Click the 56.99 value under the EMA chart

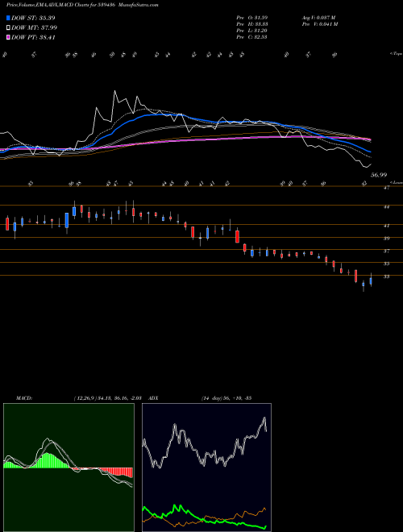coord(379,175)
